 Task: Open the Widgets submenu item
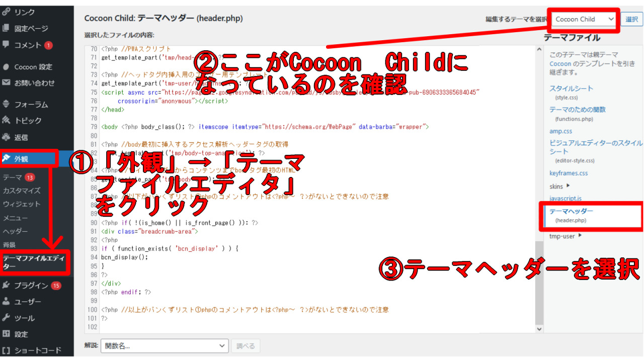(21, 204)
